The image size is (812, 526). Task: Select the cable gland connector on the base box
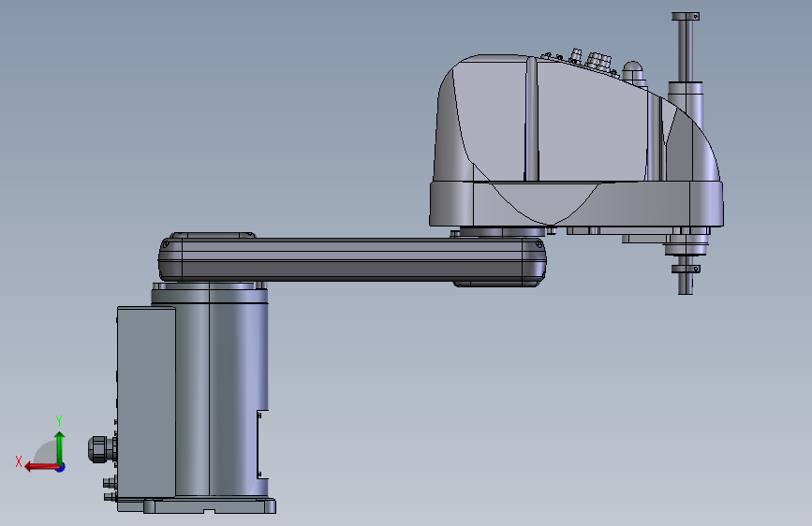click(100, 449)
